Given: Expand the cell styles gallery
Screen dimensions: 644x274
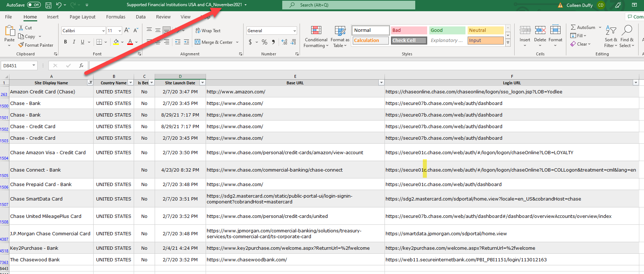Looking at the screenshot, I should pyautogui.click(x=508, y=42).
